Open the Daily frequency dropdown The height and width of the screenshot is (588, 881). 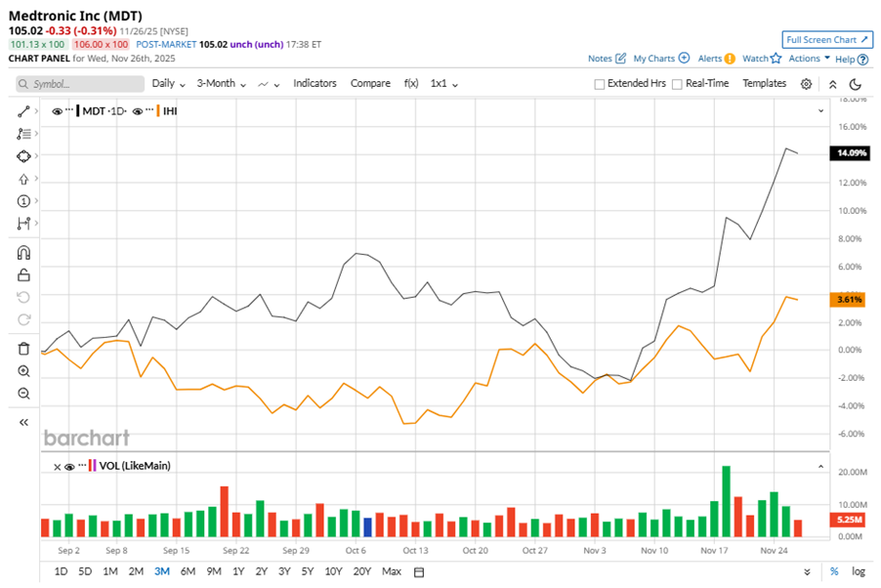[168, 84]
